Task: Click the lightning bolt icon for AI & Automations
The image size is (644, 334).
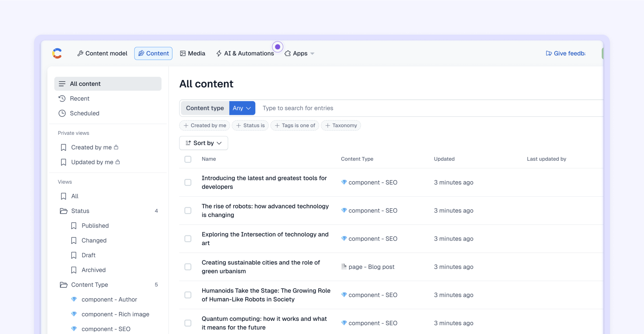Action: pos(219,53)
